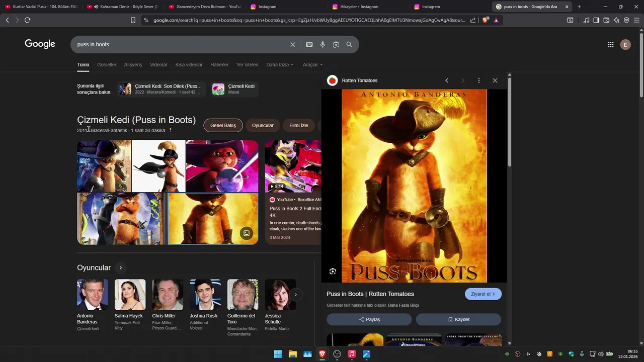Click the Paylaş share button
644x362 pixels.
pos(369,319)
